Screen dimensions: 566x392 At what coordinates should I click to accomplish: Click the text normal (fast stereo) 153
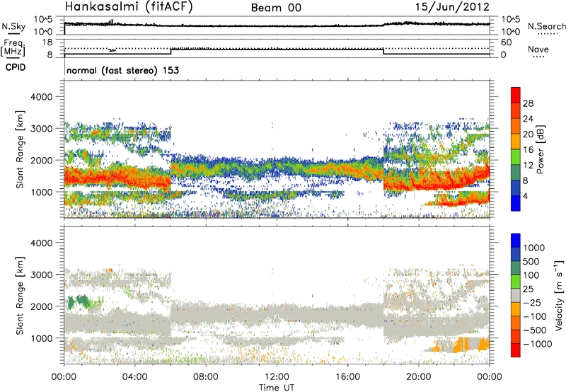[x=122, y=70]
